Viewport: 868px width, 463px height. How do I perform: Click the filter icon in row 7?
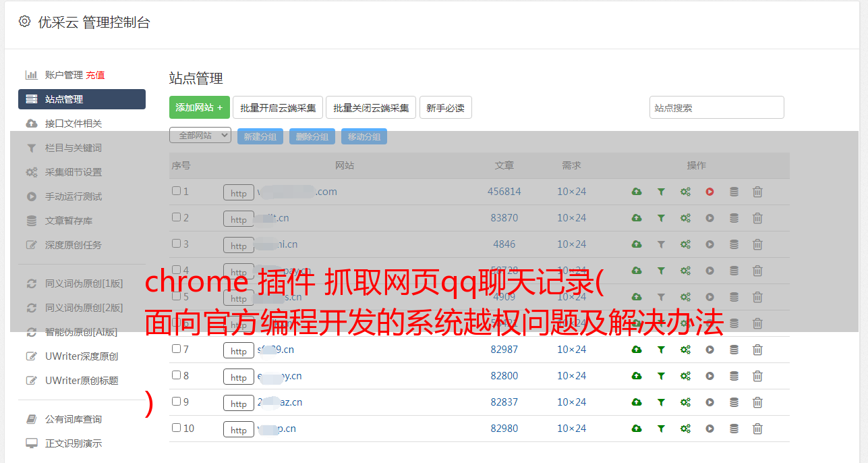[x=661, y=350]
